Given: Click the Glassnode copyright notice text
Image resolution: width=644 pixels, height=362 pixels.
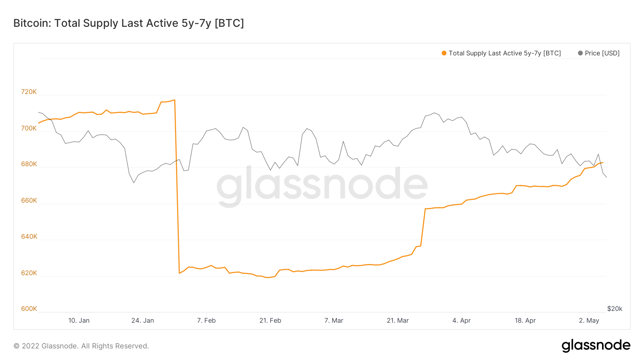Looking at the screenshot, I should pos(81,346).
